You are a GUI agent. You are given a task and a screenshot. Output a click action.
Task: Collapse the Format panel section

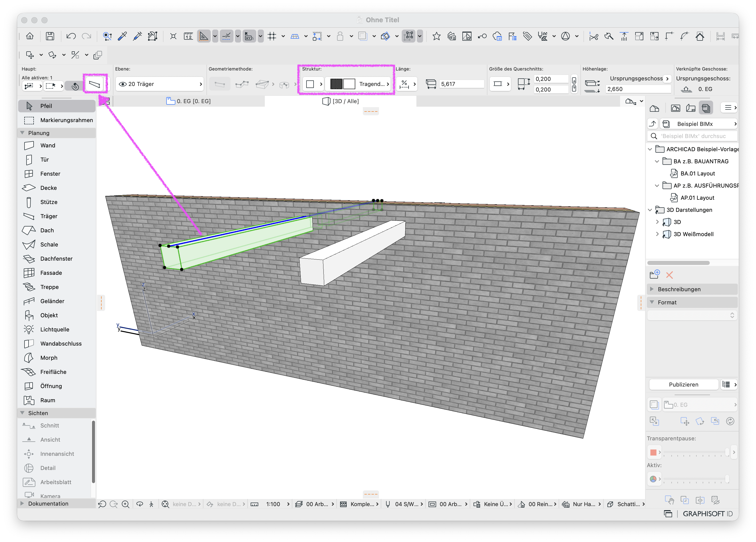click(652, 302)
